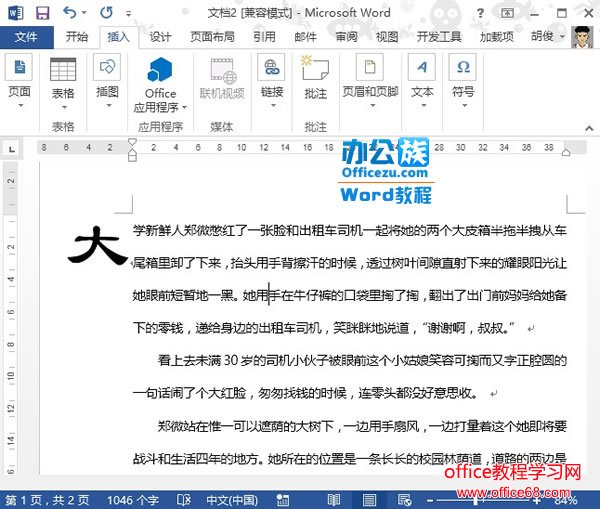This screenshot has width=600, height=509.
Task: Open the Word application icon menu
Action: pyautogui.click(x=16, y=13)
